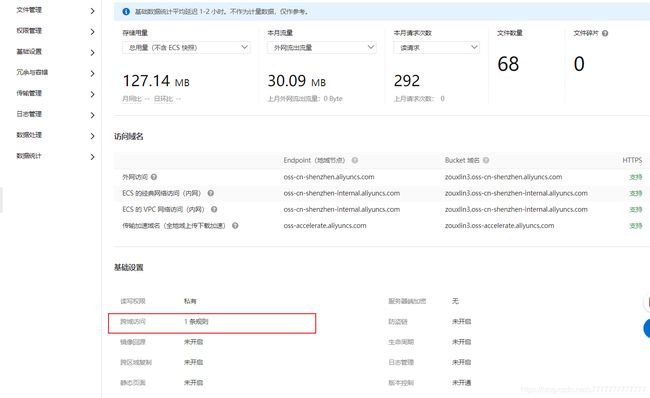Click 无 value for 服务器端加密
The image size is (650, 398).
click(455, 301)
